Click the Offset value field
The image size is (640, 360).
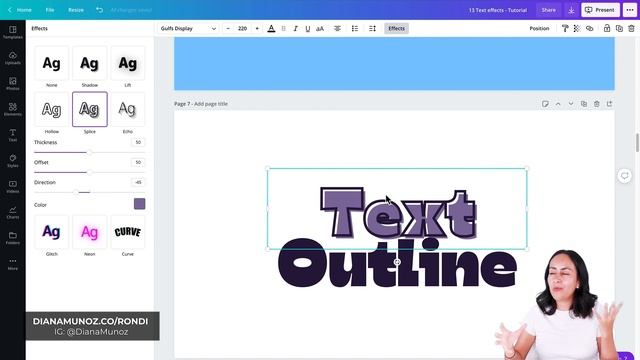(x=138, y=162)
